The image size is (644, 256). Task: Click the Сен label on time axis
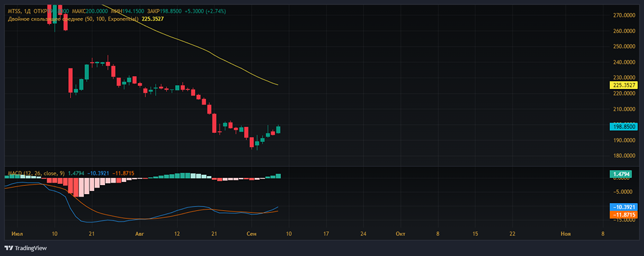click(251, 233)
